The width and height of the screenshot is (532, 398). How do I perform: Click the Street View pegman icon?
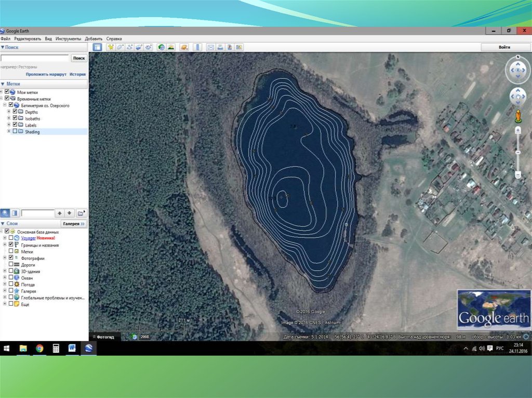[x=518, y=116]
